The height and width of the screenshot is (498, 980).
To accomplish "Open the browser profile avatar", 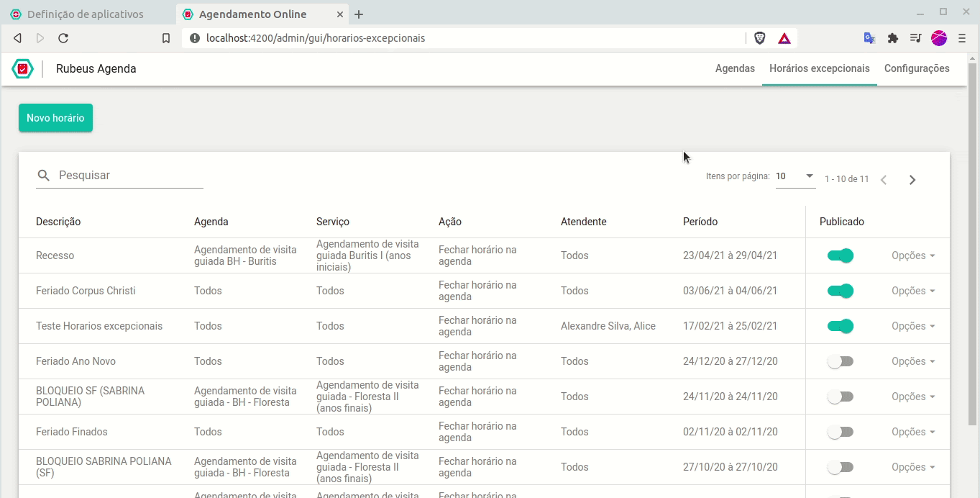I will point(939,38).
